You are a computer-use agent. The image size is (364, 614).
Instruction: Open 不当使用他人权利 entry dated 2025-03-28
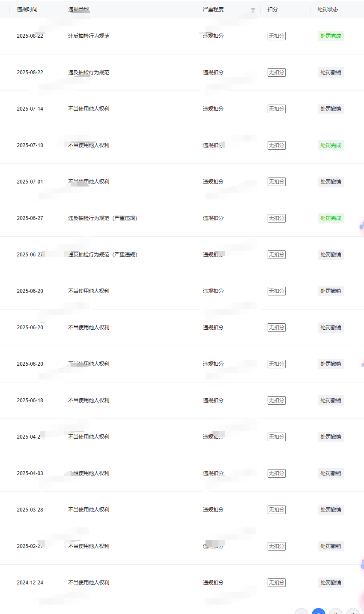point(89,510)
